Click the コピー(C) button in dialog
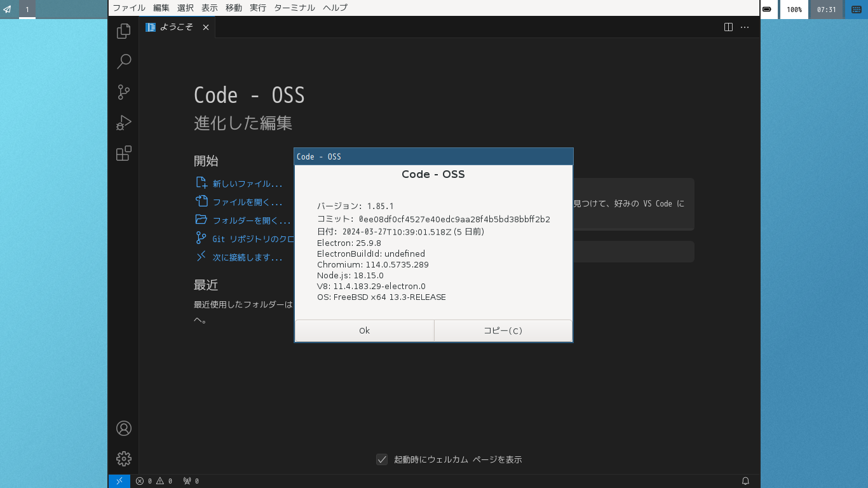This screenshot has height=488, width=868. click(x=503, y=330)
